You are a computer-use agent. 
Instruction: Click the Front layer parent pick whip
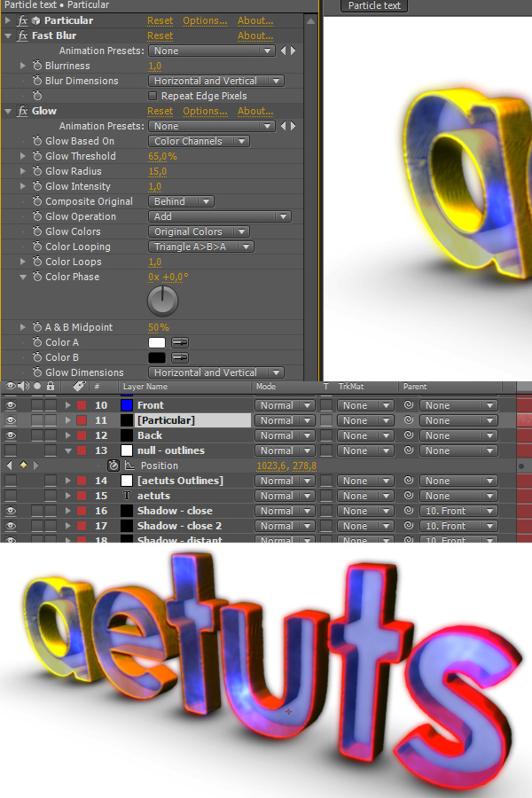[408, 405]
